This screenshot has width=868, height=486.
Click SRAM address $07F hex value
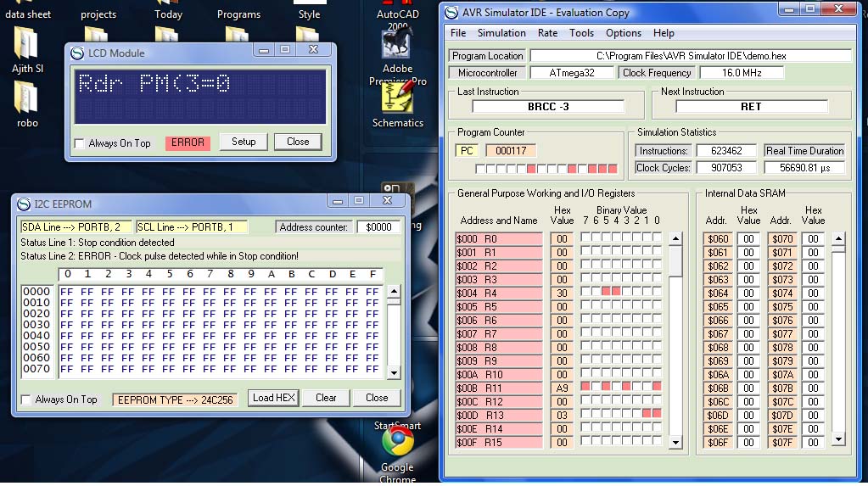tap(813, 442)
